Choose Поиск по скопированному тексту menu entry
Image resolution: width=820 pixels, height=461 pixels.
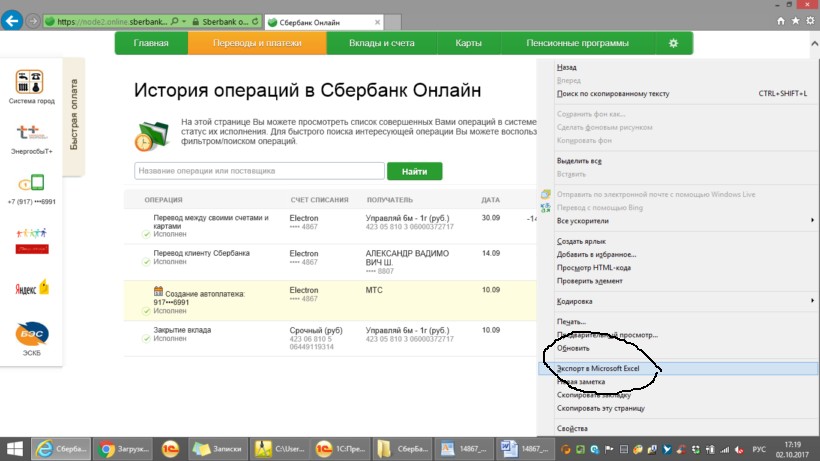click(x=613, y=94)
